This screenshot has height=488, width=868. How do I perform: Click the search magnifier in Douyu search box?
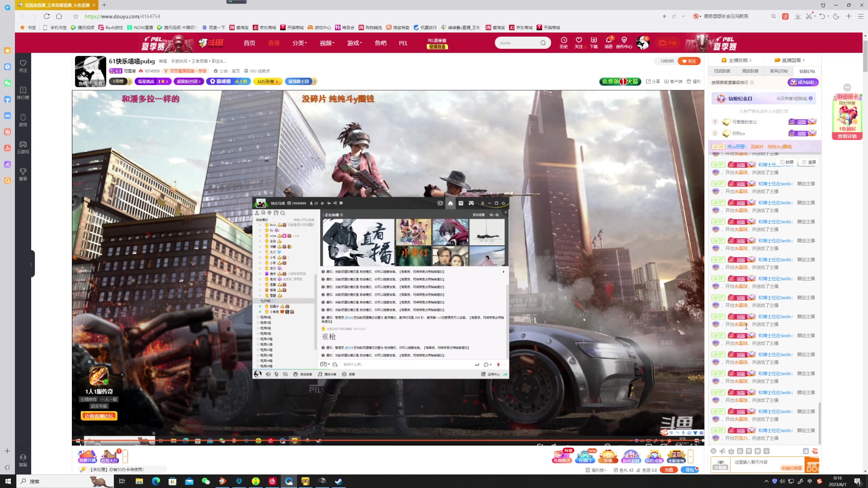(x=543, y=43)
